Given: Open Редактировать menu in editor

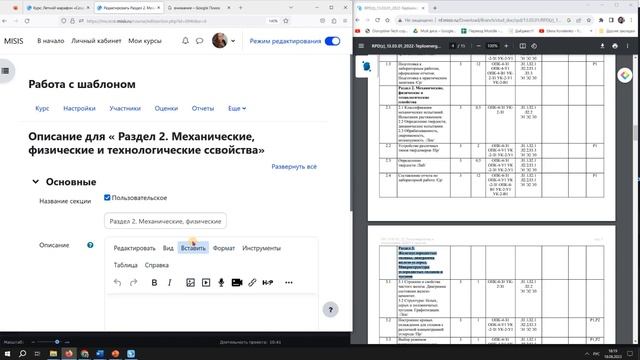Looking at the screenshot, I should (134, 248).
